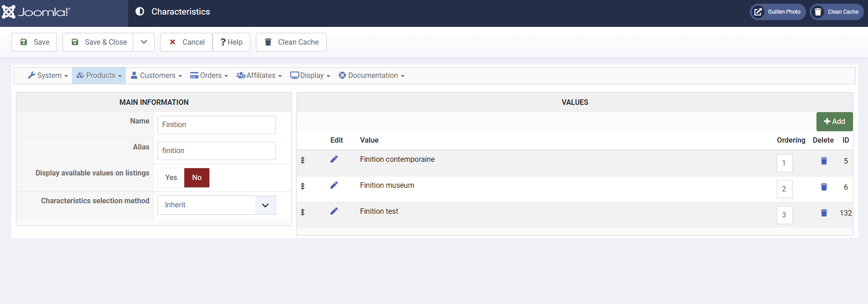
Task: Select No for display on listings
Action: click(197, 178)
